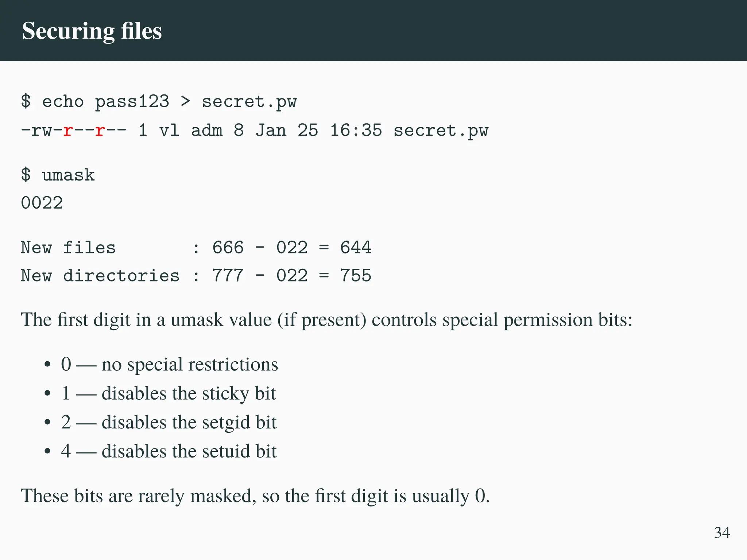Click the "New files" label
This screenshot has width=747, height=560.
point(68,248)
